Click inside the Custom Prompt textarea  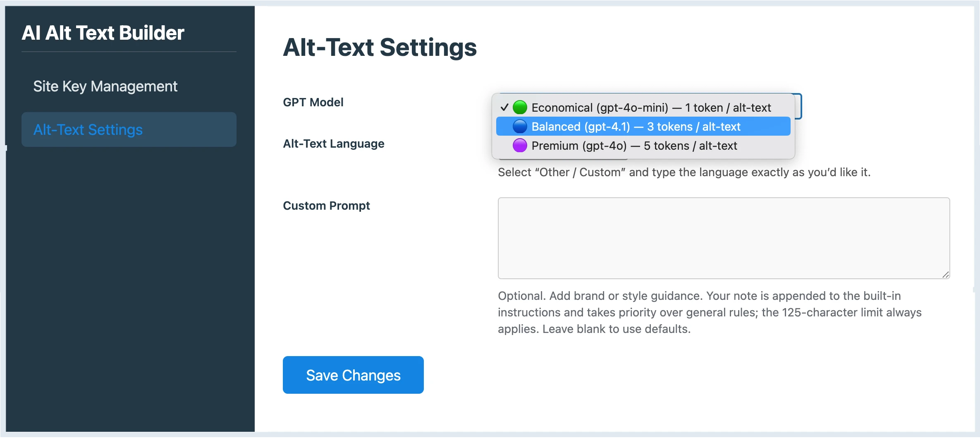pos(723,238)
